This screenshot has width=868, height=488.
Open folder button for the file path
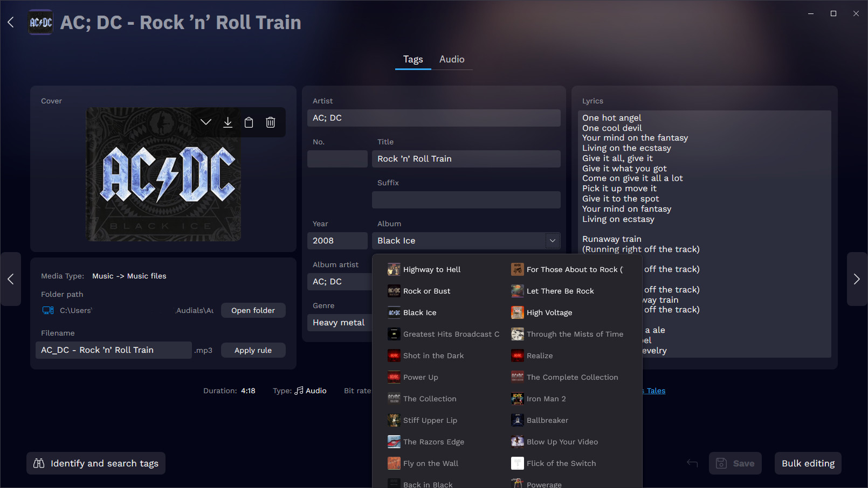[x=253, y=310]
